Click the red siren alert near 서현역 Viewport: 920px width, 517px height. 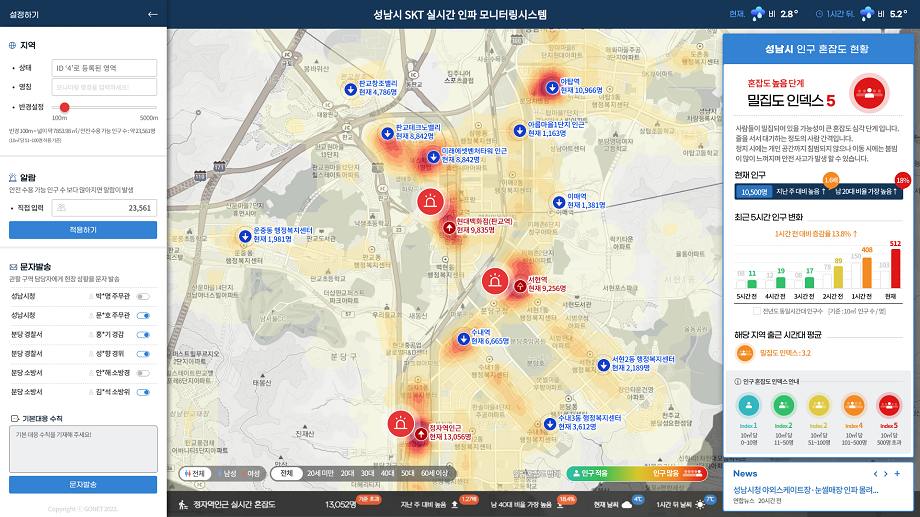(495, 281)
